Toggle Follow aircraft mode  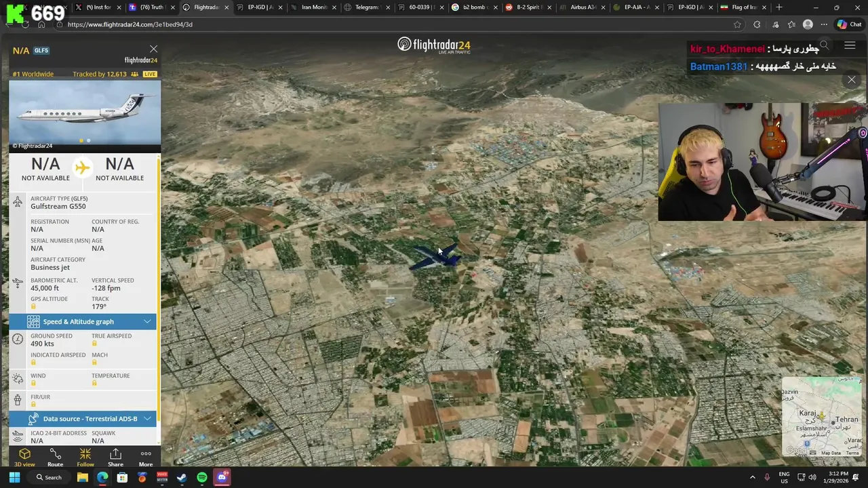pos(85,457)
